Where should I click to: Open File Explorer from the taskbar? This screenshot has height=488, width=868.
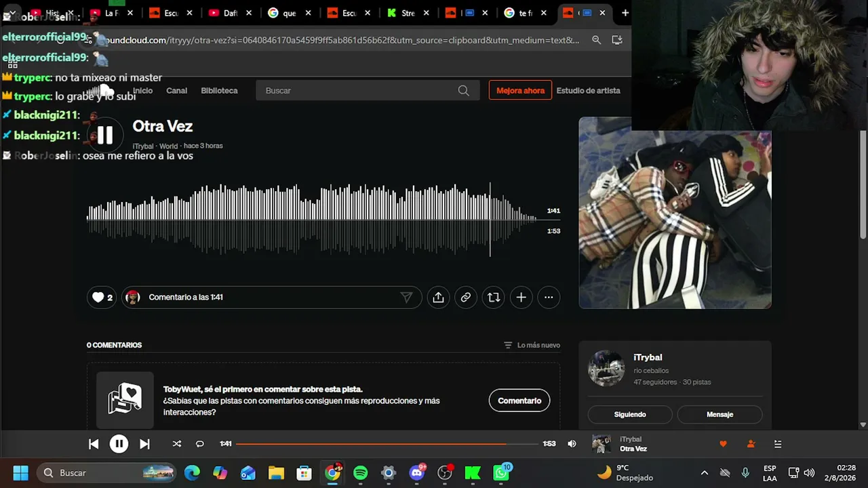pos(276,472)
